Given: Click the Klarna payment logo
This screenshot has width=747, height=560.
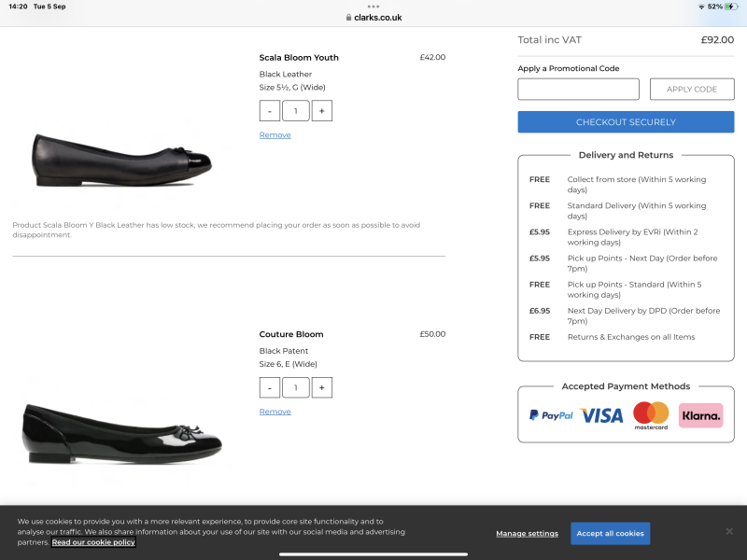Looking at the screenshot, I should coord(701,415).
